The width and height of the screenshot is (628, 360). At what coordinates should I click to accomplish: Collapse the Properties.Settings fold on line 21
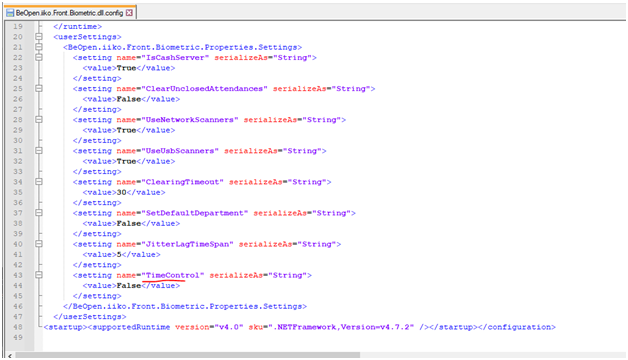pos(38,47)
